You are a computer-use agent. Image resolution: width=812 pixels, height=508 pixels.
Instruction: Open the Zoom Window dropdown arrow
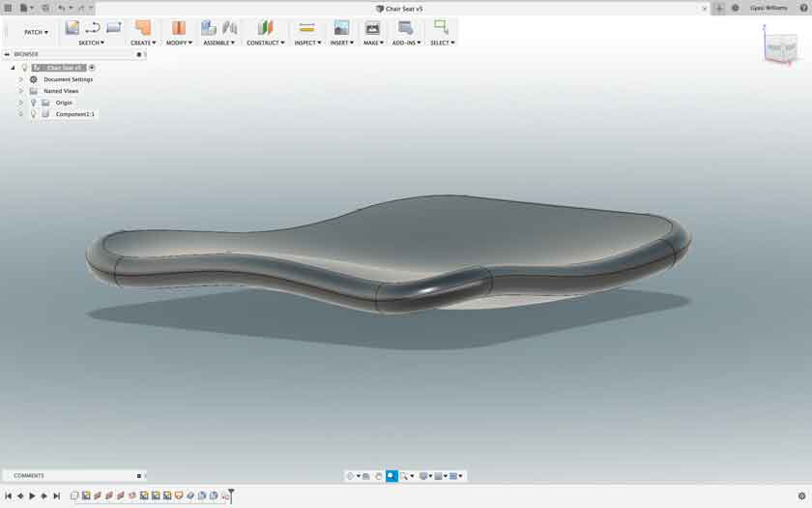(412, 476)
